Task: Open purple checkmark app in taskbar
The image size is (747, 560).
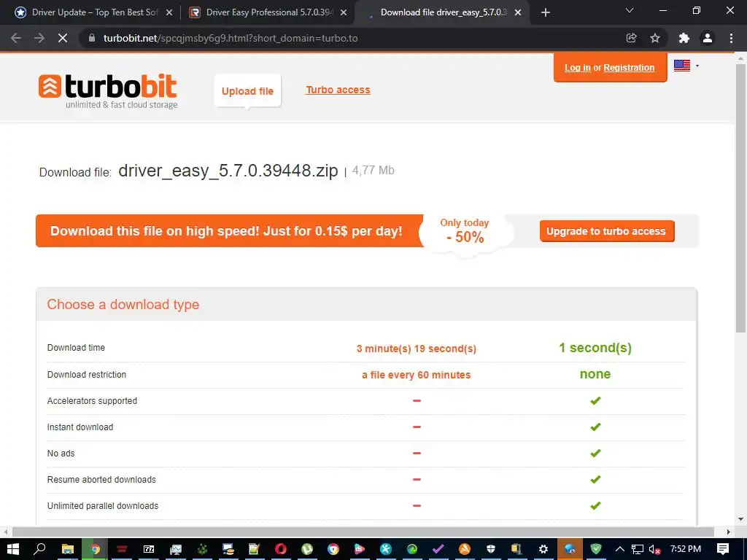Action: [438, 549]
